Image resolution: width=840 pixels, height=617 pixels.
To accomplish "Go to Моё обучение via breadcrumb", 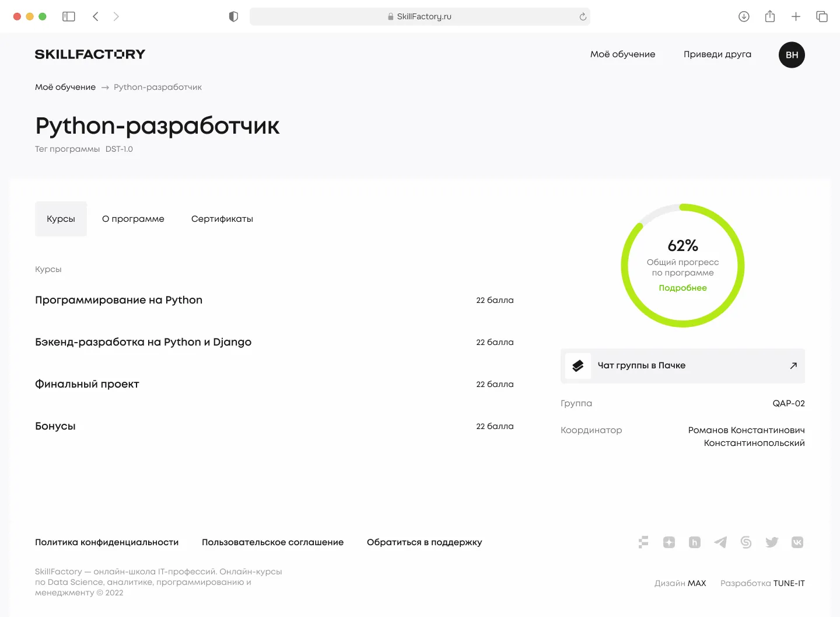I will (x=65, y=87).
